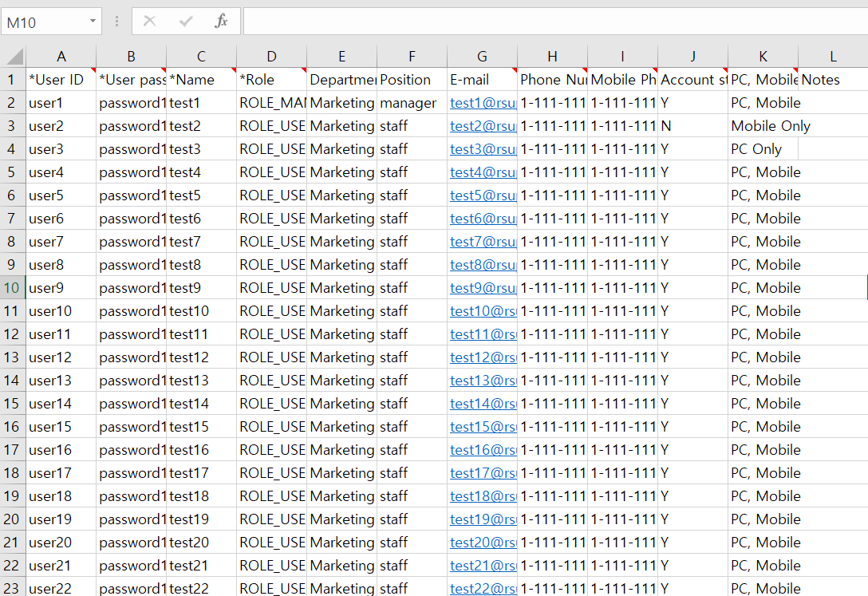868x596 pixels.
Task: Click the Position header cell
Action: click(x=412, y=80)
